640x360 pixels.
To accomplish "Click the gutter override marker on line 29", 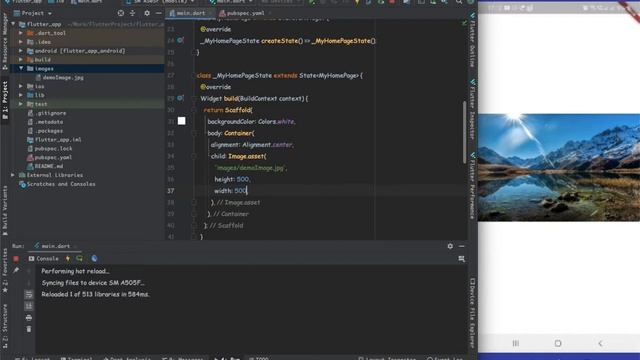I will point(180,98).
